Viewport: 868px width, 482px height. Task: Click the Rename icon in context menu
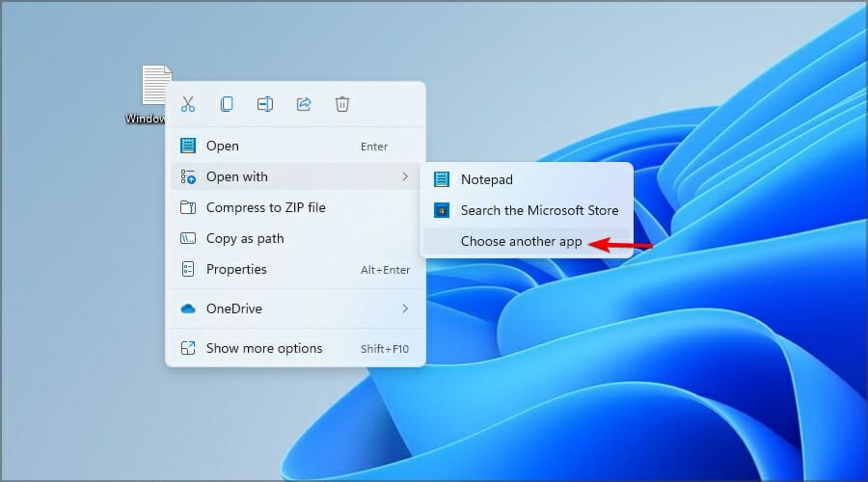point(265,104)
